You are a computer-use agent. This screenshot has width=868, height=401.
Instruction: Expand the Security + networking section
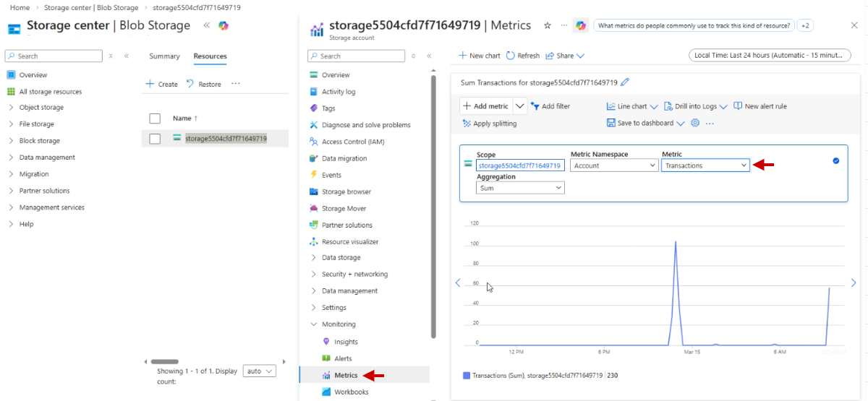354,274
